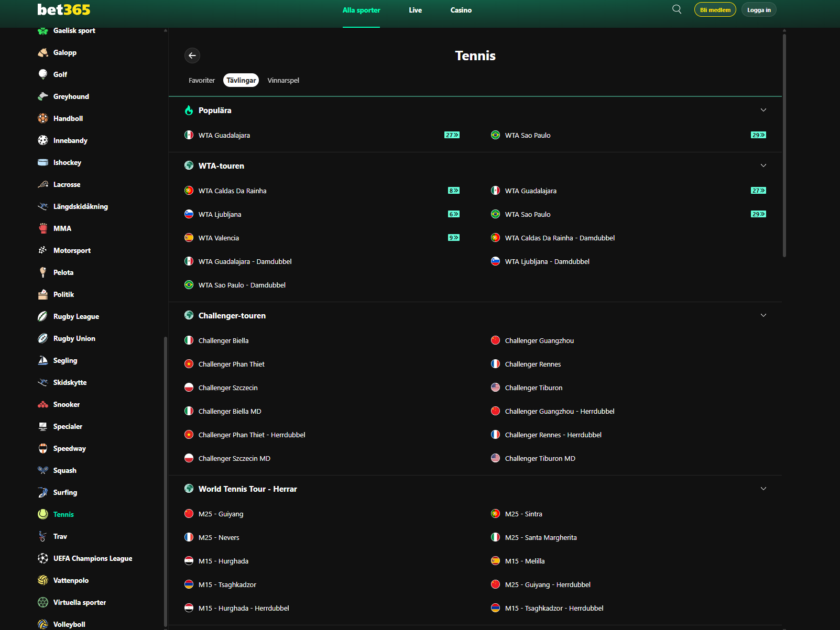Screen dimensions: 840x630
Task: Click the Ishockey puck icon
Action: (x=43, y=162)
